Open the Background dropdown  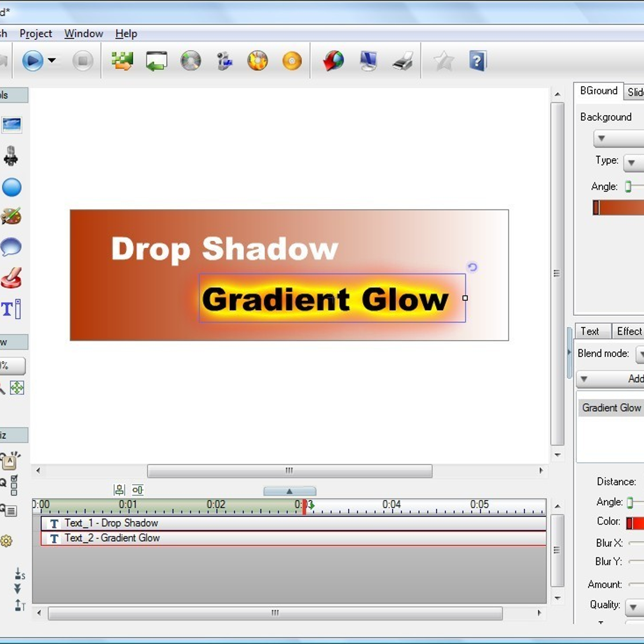619,138
